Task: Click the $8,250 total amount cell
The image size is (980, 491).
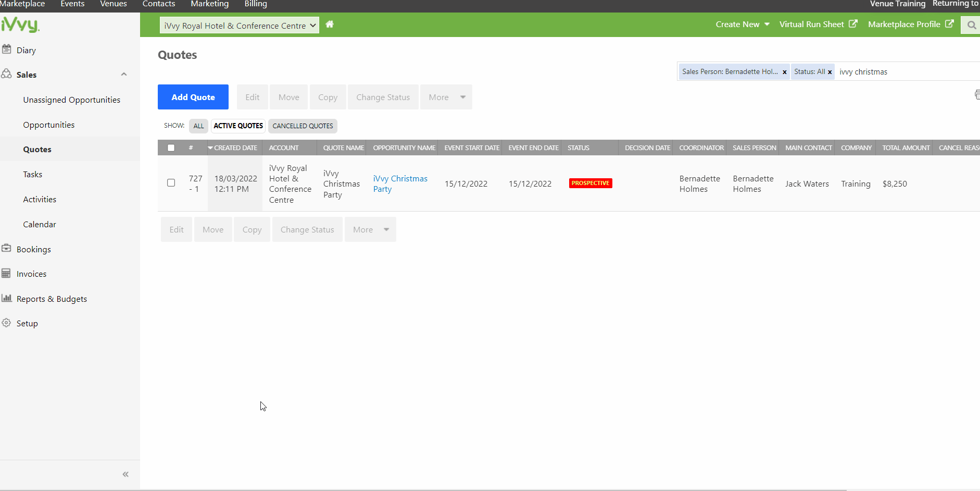Action: click(x=895, y=183)
